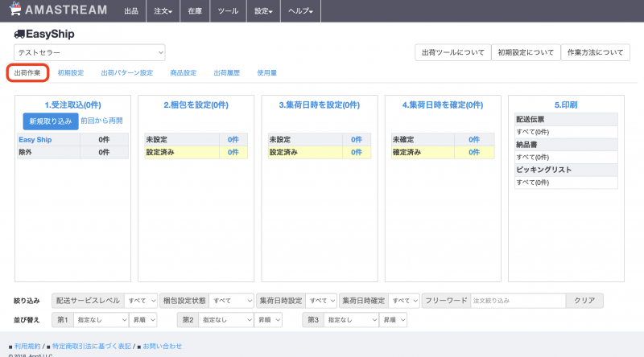644x357 pixels.
Task: Click 未設定 0件 count under 梱包を設定
Action: [x=233, y=140]
